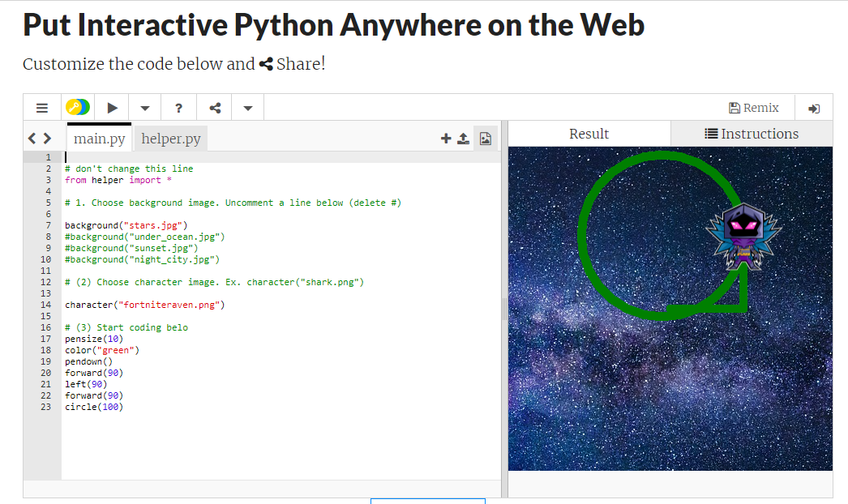Image resolution: width=848 pixels, height=504 pixels.
Task: Click the '# don't change this line' comment
Action: coord(129,169)
